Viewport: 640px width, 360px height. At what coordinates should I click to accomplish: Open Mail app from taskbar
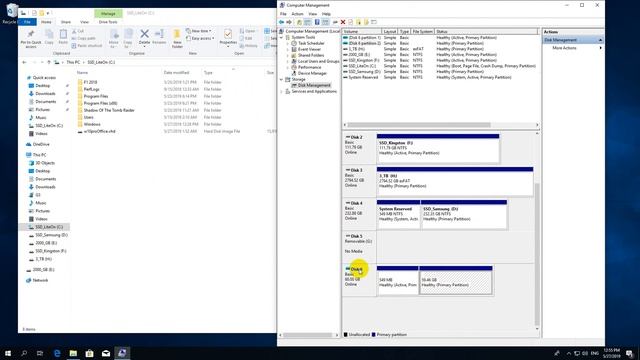click(x=106, y=353)
